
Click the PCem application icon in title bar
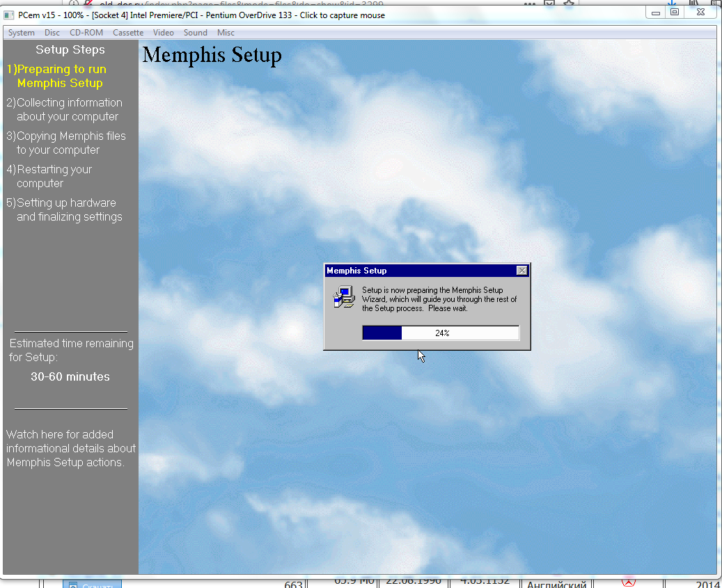coord(9,15)
